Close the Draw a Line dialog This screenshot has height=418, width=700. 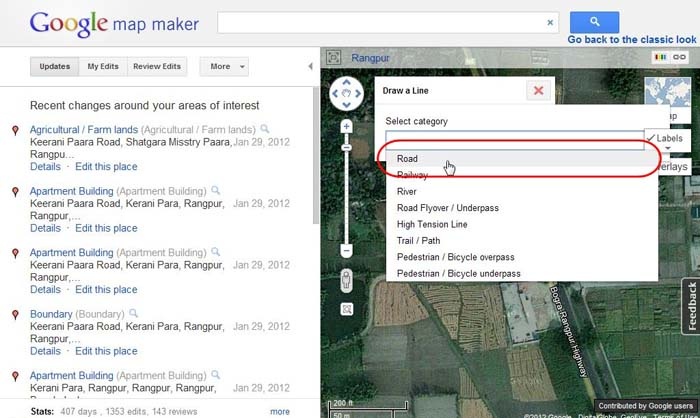tap(538, 91)
